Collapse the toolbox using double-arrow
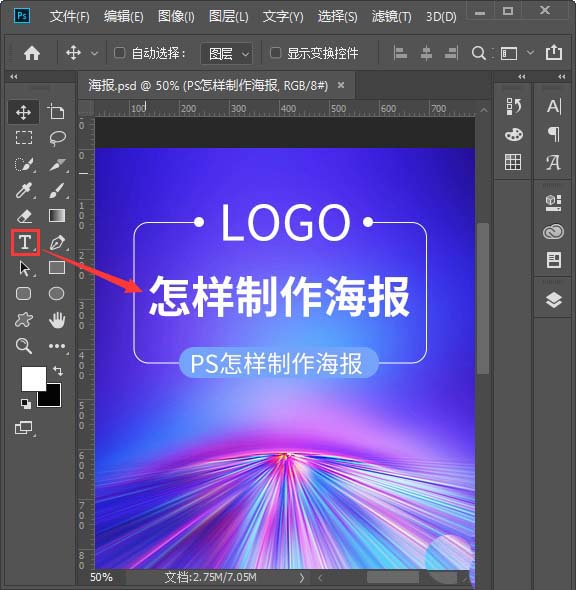576x590 pixels. [x=14, y=76]
